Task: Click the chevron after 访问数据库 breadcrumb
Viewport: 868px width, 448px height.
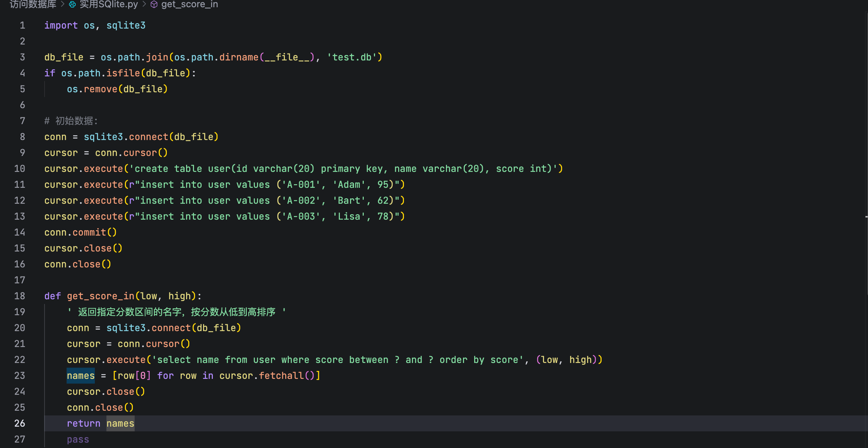Action: coord(63,4)
